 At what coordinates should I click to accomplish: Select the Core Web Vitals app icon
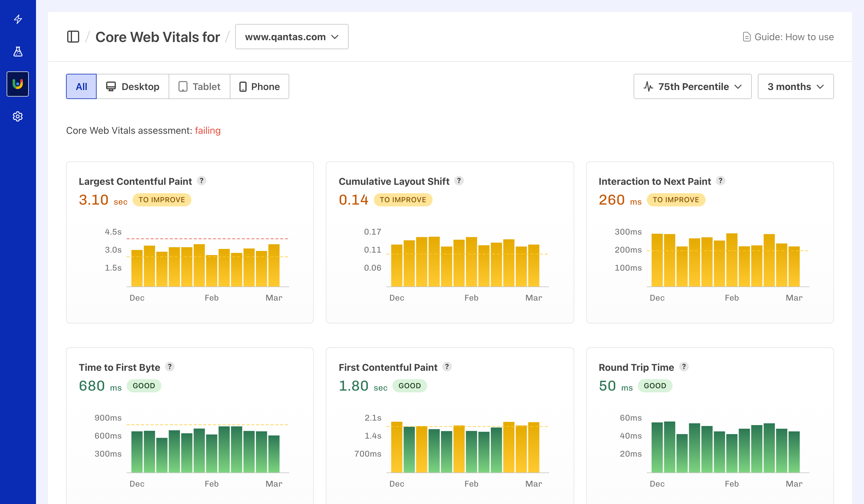tap(17, 84)
